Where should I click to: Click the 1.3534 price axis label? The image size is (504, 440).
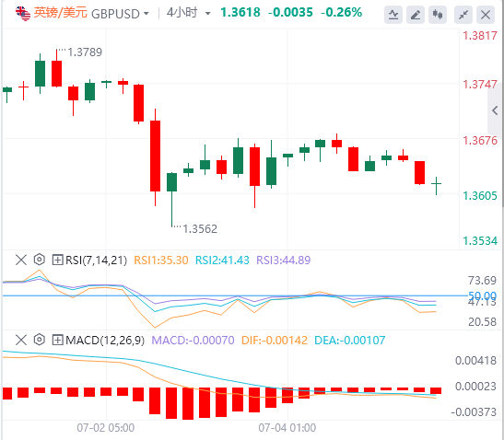tap(480, 241)
